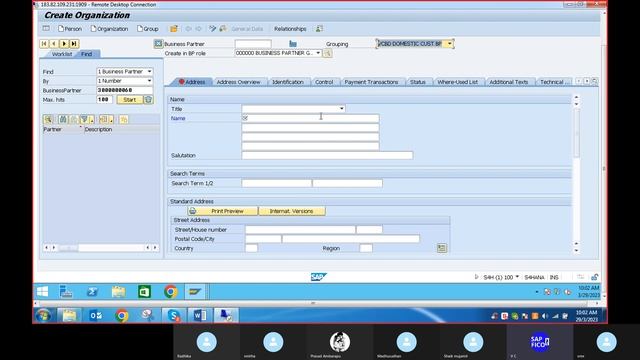640x360 pixels.
Task: Click the first Name input field
Action: click(310, 118)
